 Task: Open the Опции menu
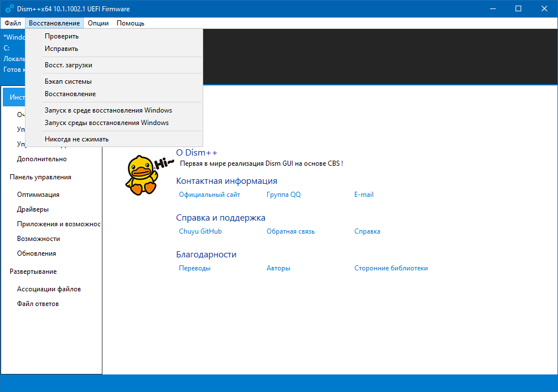[98, 23]
